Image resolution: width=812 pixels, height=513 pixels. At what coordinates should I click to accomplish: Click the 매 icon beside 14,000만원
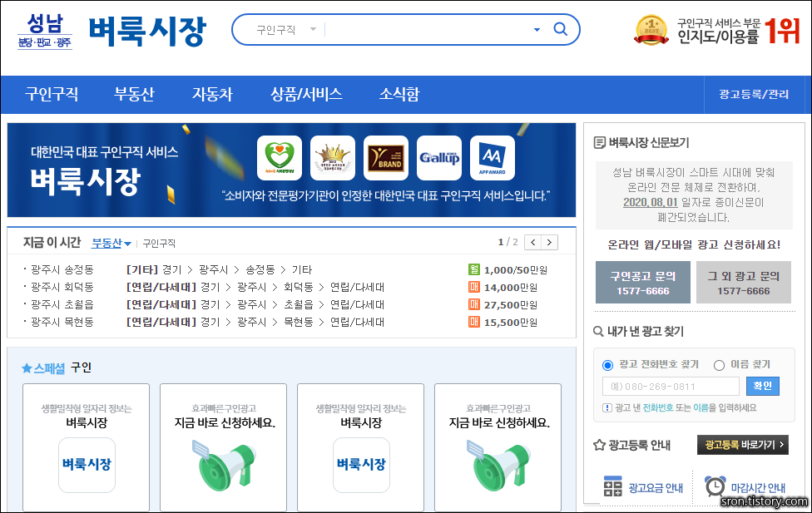coord(474,287)
